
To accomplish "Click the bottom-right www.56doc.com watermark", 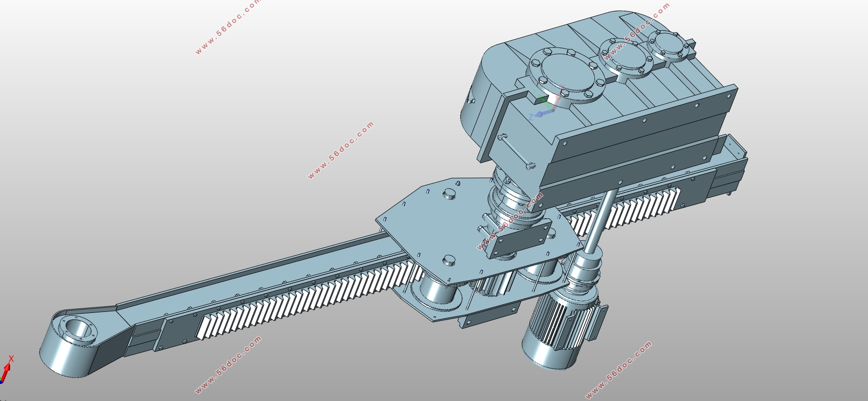I will click(618, 369).
